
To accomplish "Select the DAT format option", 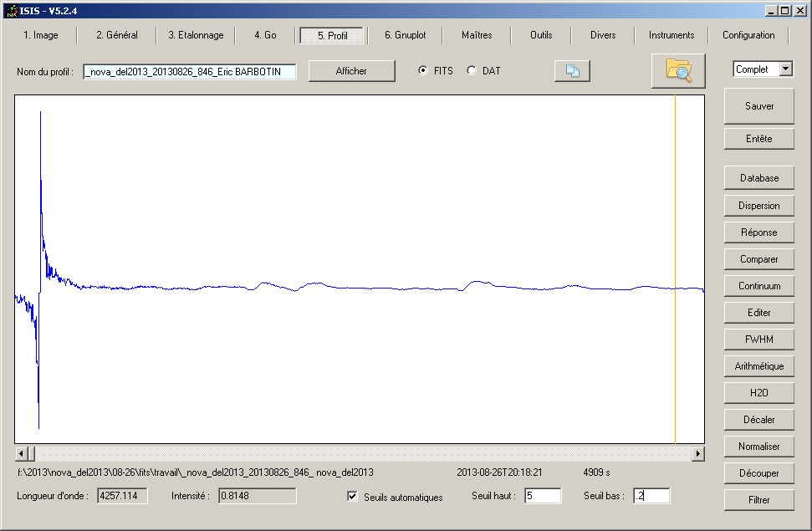I will pos(472,71).
